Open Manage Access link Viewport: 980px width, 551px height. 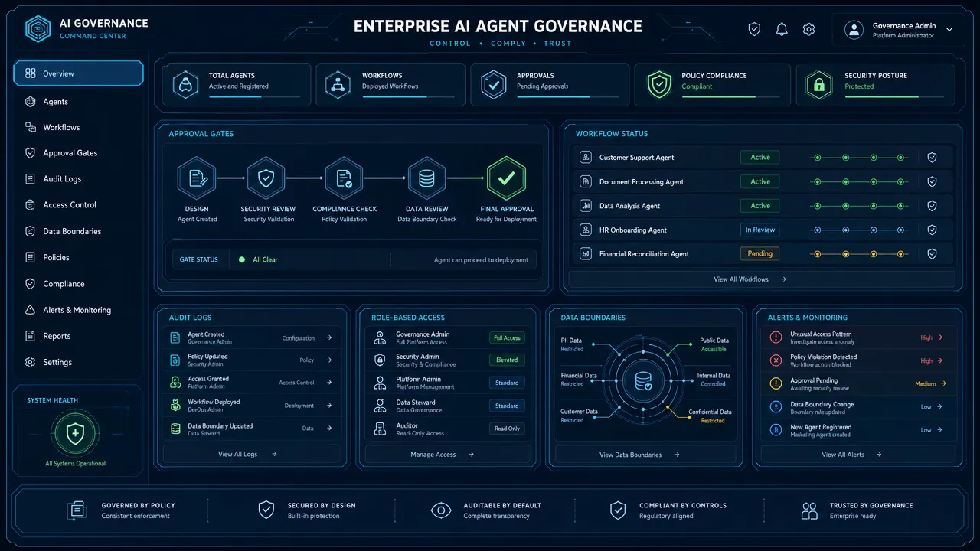point(442,455)
